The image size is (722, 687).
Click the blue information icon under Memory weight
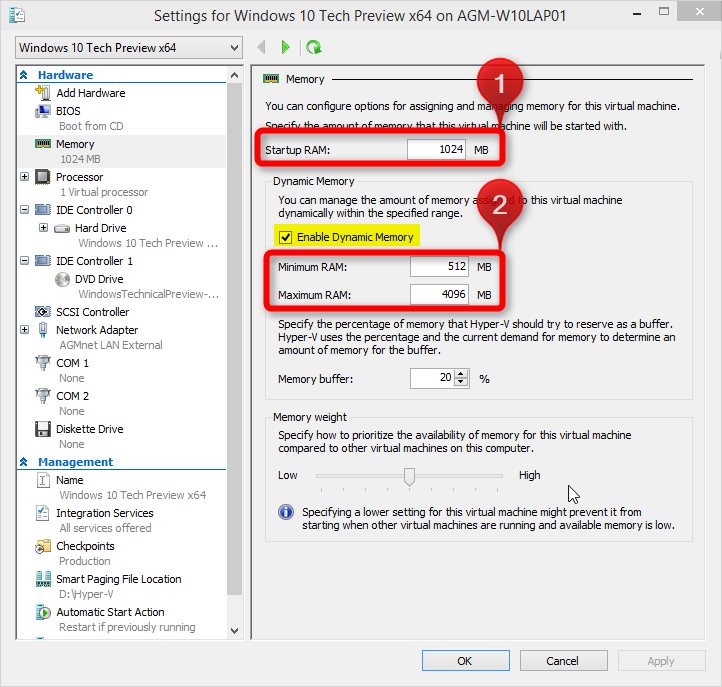pos(286,512)
